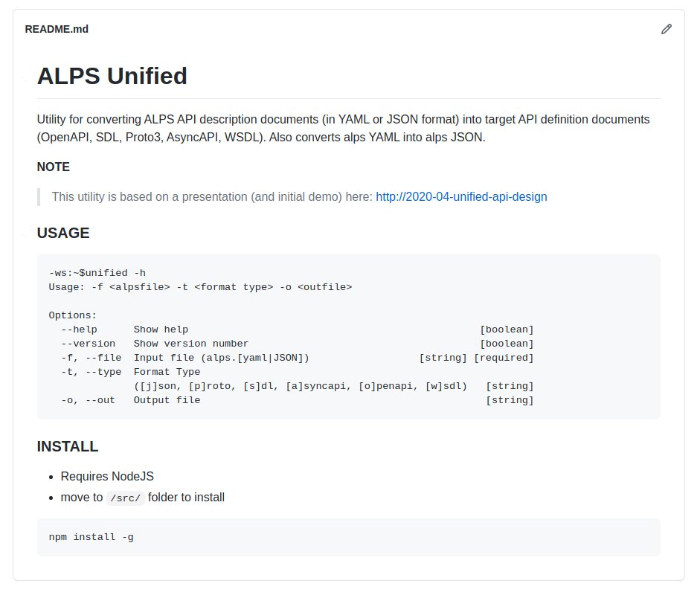
Task: Click the '--help' option text
Action: click(x=79, y=329)
